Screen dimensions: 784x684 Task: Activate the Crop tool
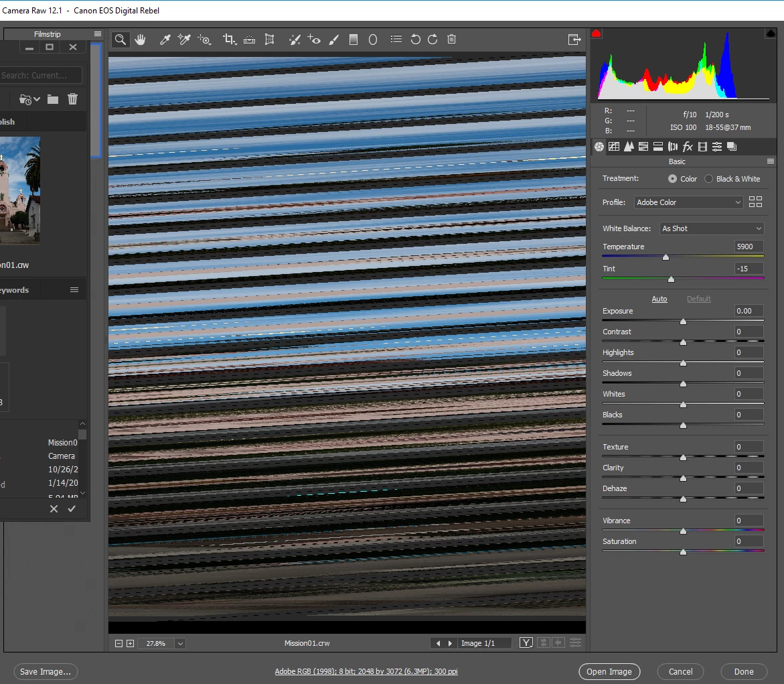[229, 40]
